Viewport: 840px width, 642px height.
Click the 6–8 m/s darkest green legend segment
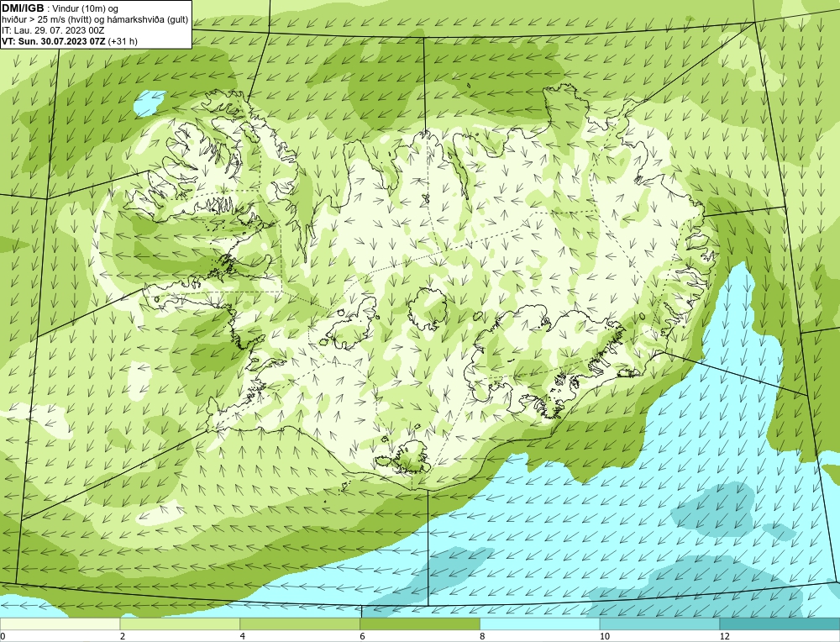(x=420, y=624)
